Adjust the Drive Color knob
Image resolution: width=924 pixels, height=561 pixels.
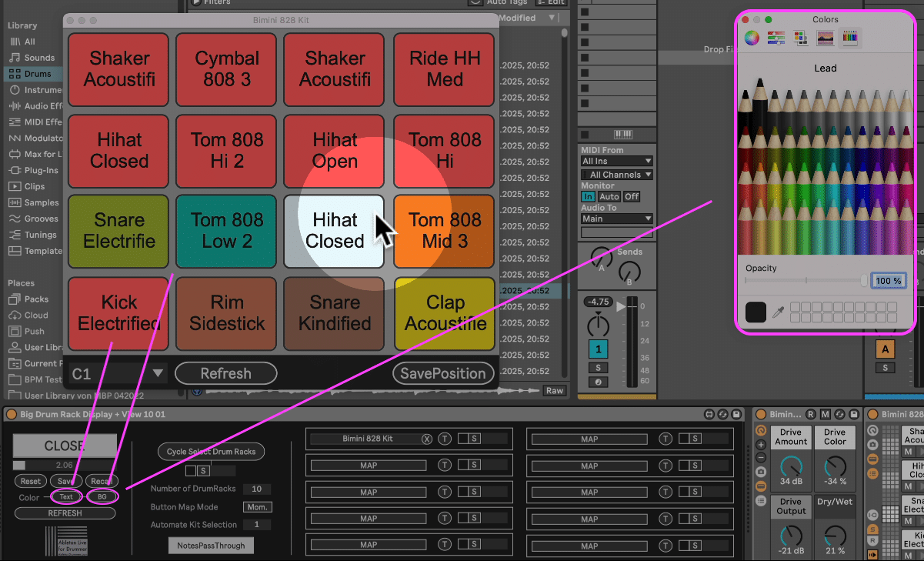[835, 466]
